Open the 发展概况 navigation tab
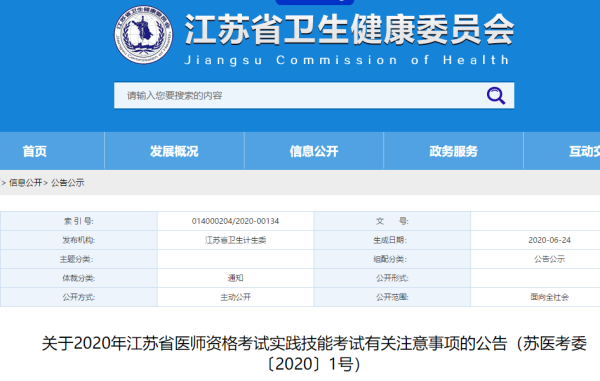The image size is (600, 381). coord(174,151)
